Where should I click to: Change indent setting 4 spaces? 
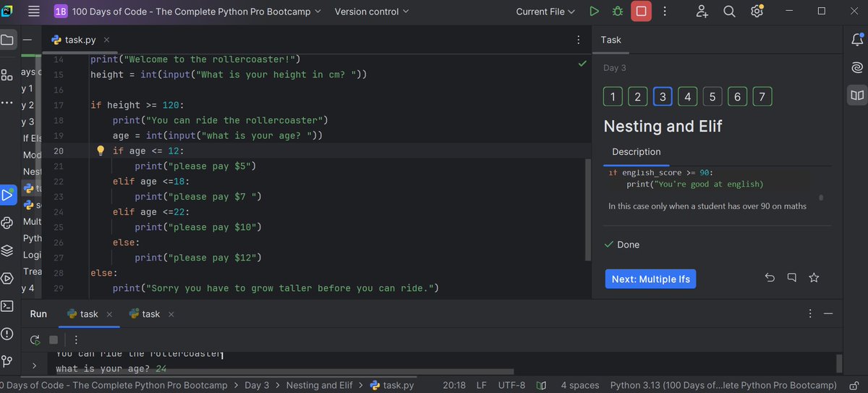pos(579,385)
